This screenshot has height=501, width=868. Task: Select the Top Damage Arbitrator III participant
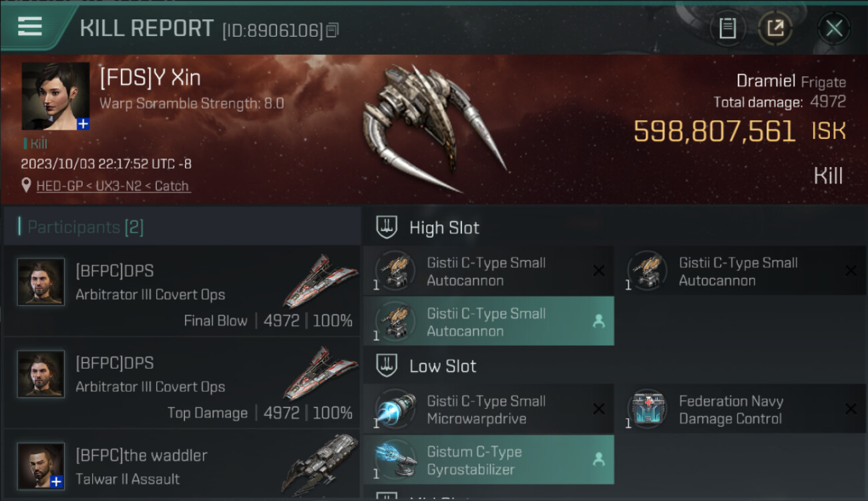tap(182, 383)
